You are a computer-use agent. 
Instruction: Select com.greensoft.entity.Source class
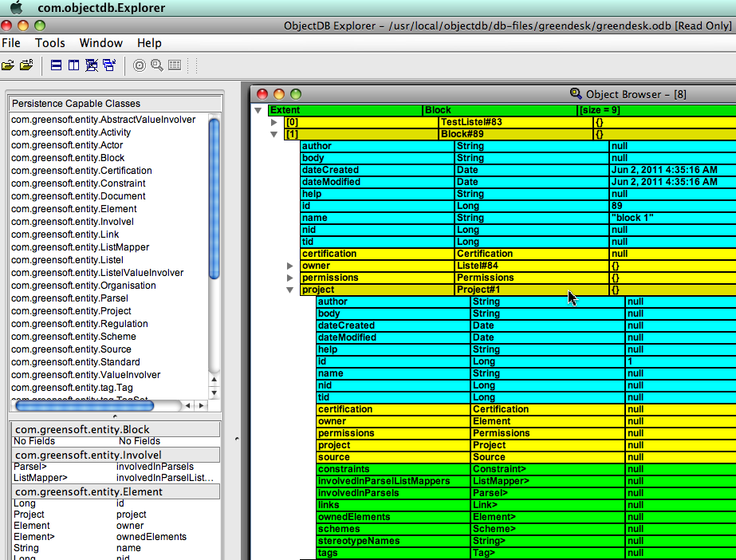71,349
